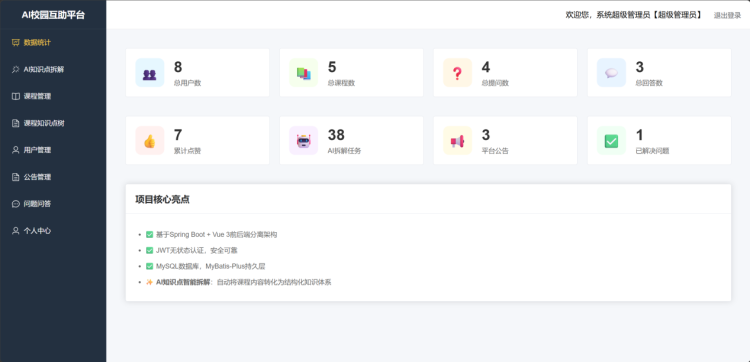
Task: Click the number 1 on 已解决问题 card
Action: (x=640, y=135)
